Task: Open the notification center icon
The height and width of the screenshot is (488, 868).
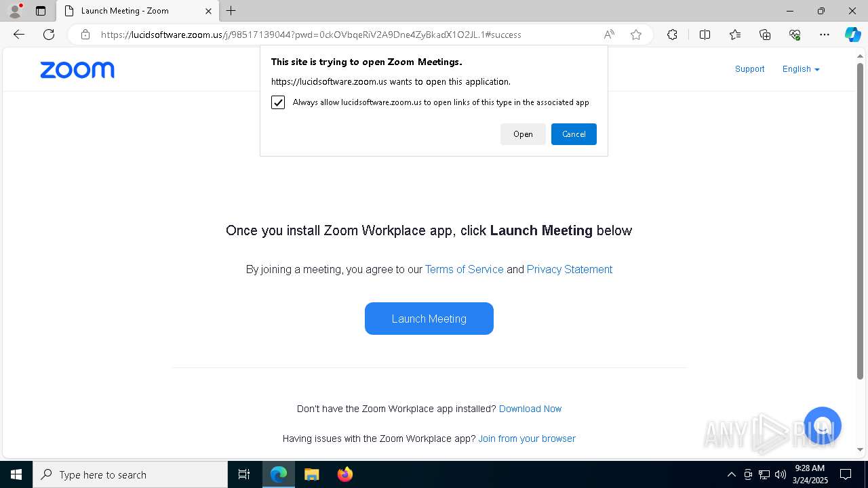Action: pyautogui.click(x=846, y=474)
